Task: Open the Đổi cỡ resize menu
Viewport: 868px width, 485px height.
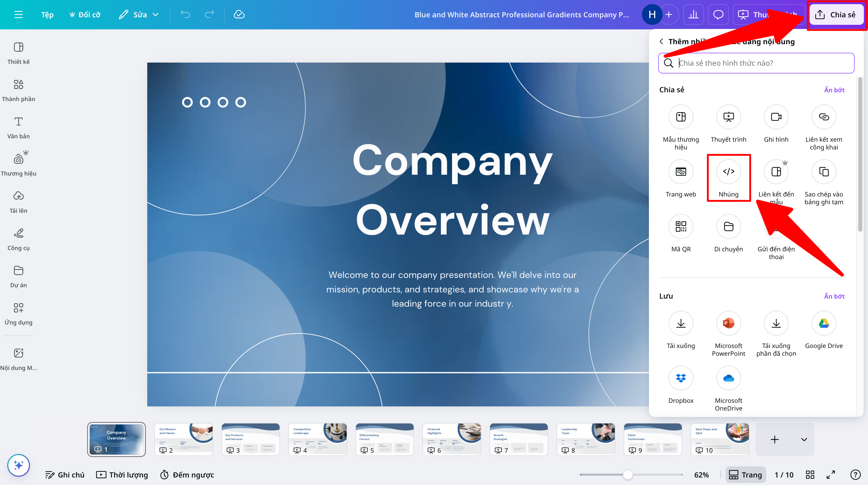Action: [x=85, y=14]
